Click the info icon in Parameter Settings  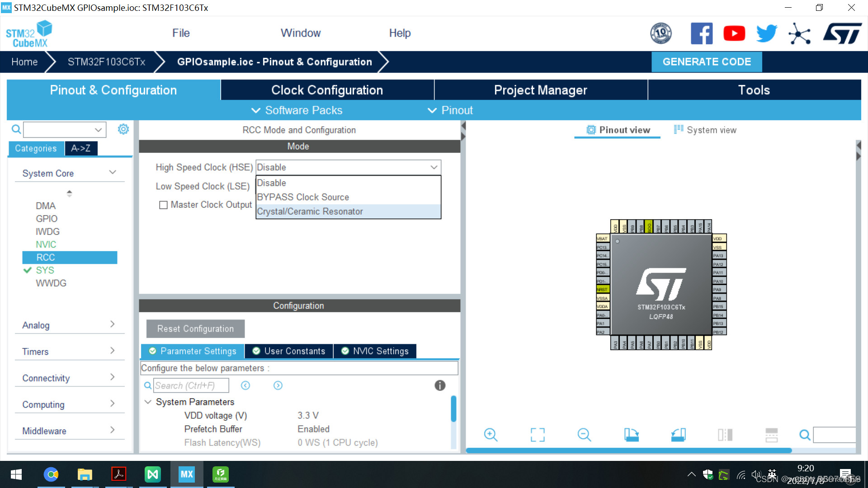click(439, 385)
